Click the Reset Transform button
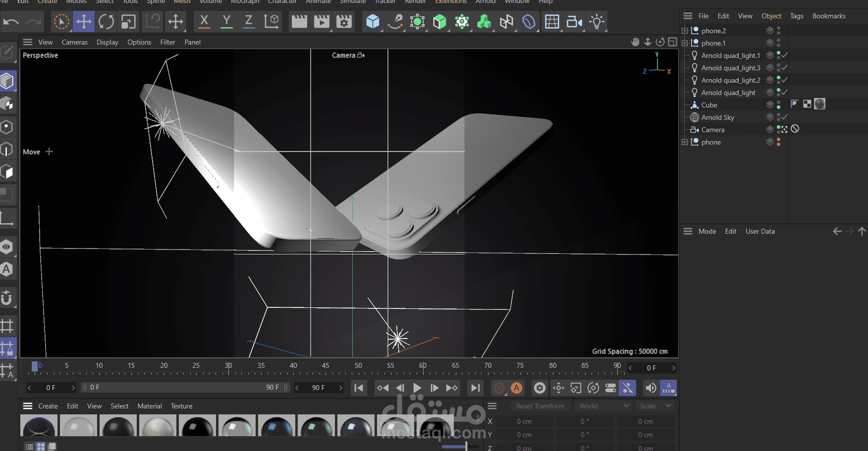Image resolution: width=868 pixels, height=451 pixels. (x=540, y=406)
